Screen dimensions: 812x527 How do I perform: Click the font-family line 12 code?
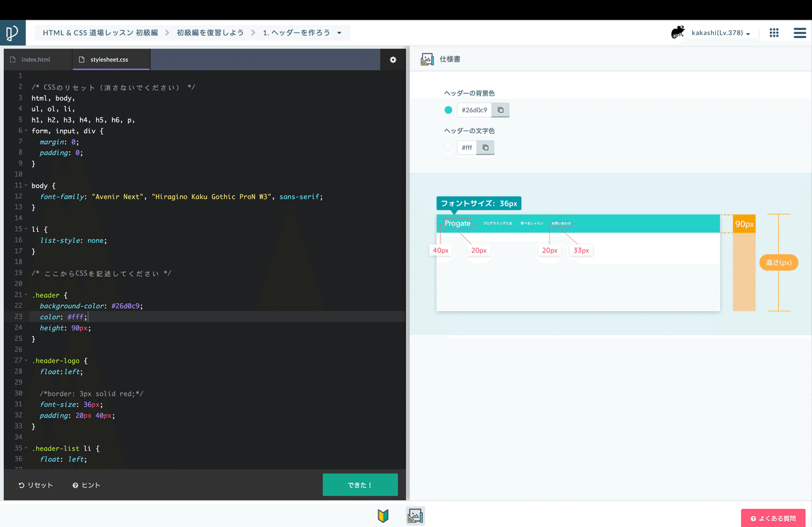tap(181, 196)
